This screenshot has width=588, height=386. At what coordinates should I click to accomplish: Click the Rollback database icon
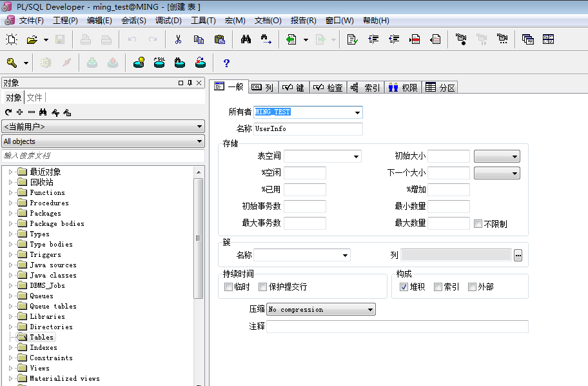(x=201, y=63)
